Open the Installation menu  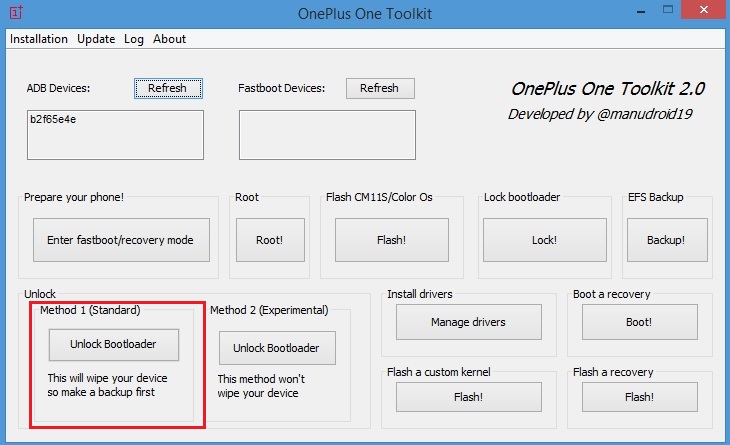39,39
